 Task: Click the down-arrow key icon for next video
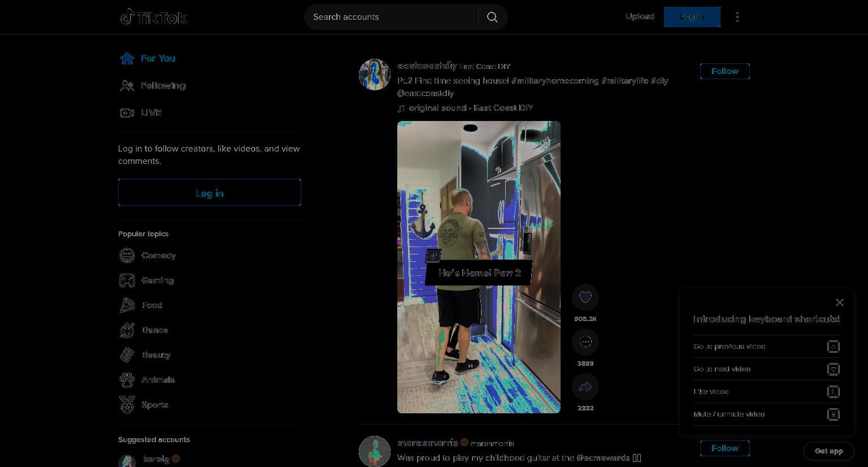point(834,369)
